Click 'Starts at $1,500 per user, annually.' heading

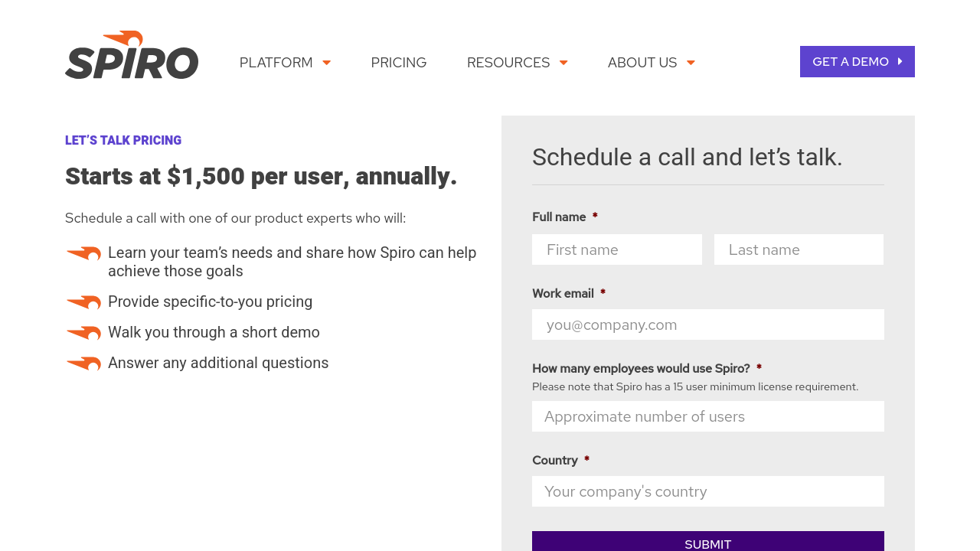tap(261, 176)
